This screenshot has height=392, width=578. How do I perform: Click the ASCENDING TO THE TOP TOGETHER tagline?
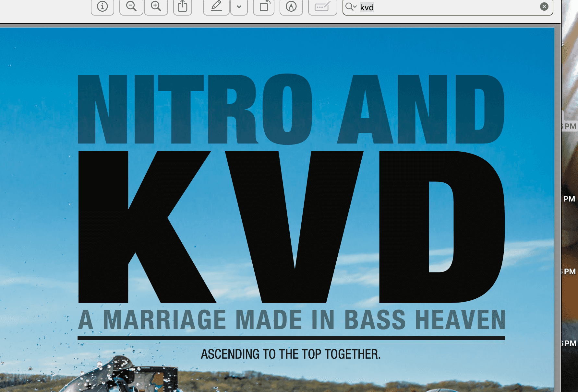coord(291,354)
